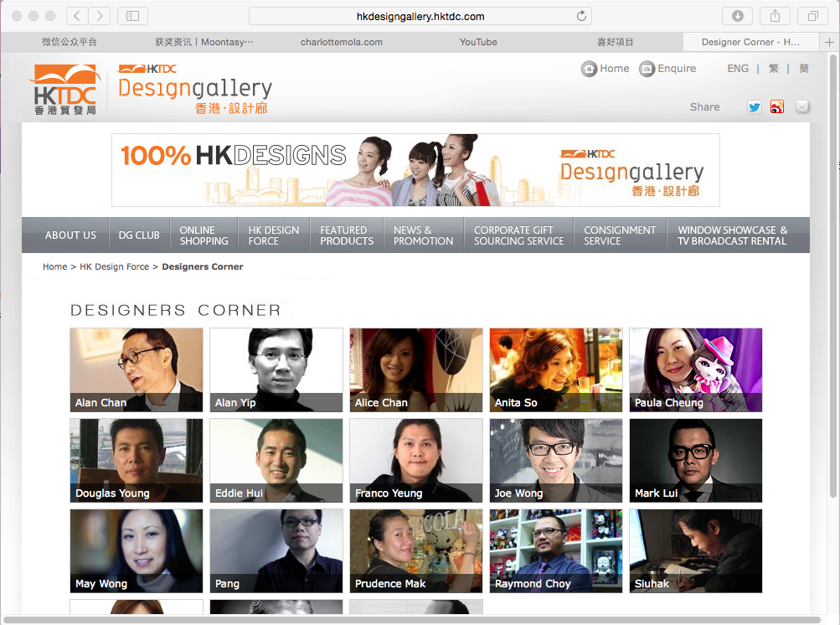The image size is (840, 625).
Task: Open Mark Lui designer profile
Action: pyautogui.click(x=696, y=461)
